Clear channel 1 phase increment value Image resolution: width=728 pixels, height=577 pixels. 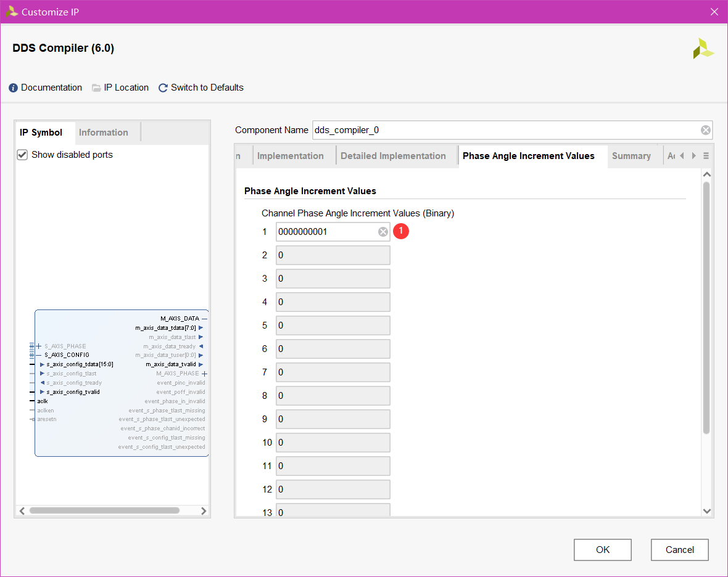(x=383, y=232)
